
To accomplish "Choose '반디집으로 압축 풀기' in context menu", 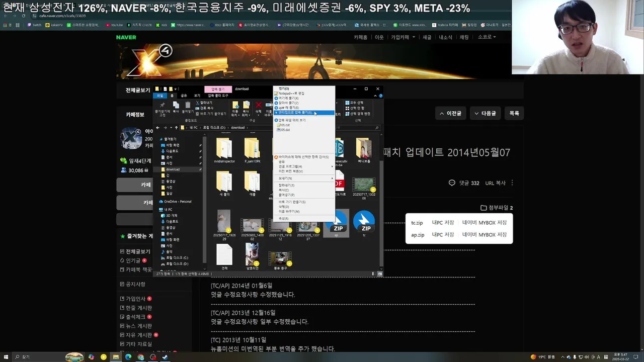I will 304,113.
